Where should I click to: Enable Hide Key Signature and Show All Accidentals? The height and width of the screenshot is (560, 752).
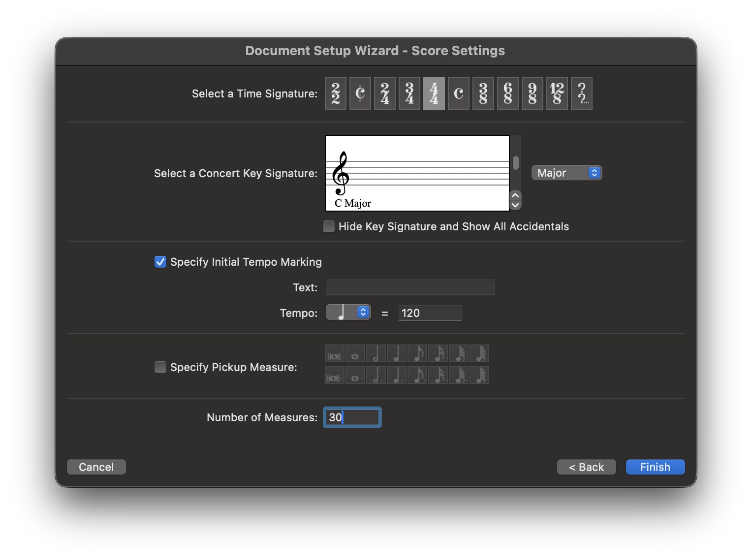coord(329,226)
